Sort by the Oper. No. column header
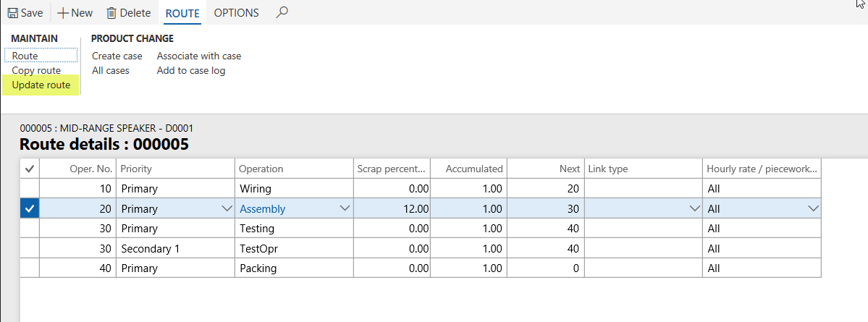This screenshot has height=322, width=868. click(x=77, y=169)
